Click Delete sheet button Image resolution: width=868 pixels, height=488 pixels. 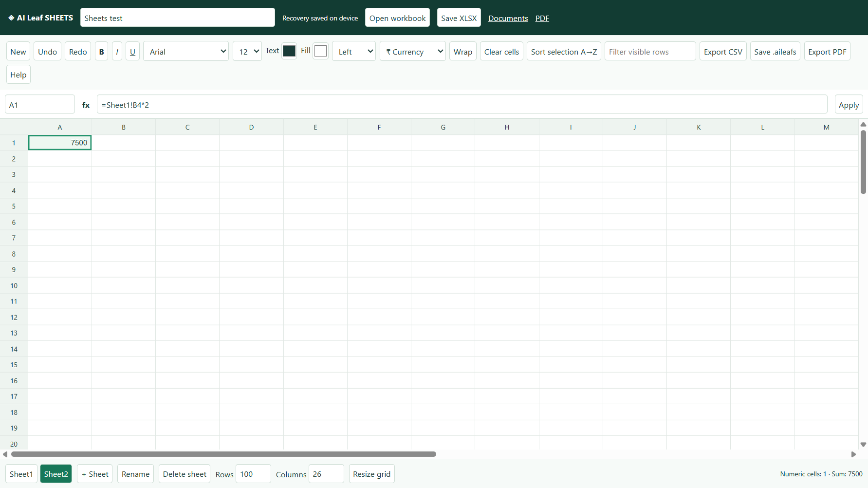[185, 474]
